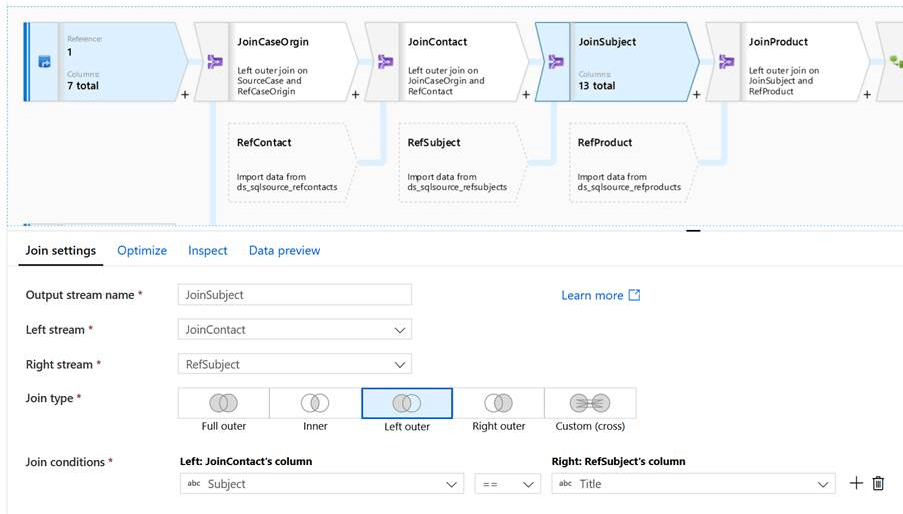Expand the Right stream dropdown showing RefSubject
The image size is (903, 514).
click(x=294, y=365)
